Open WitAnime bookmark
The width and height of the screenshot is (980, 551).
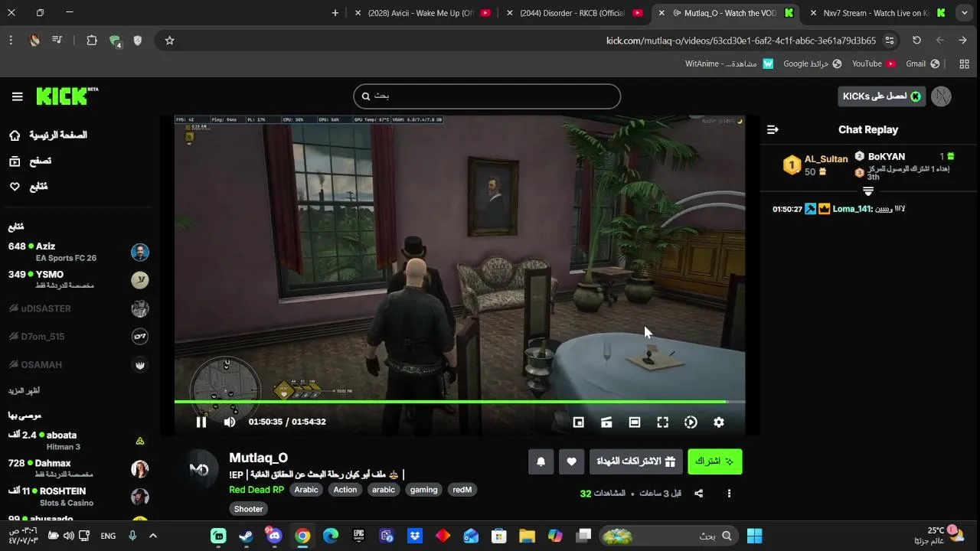[x=729, y=64]
